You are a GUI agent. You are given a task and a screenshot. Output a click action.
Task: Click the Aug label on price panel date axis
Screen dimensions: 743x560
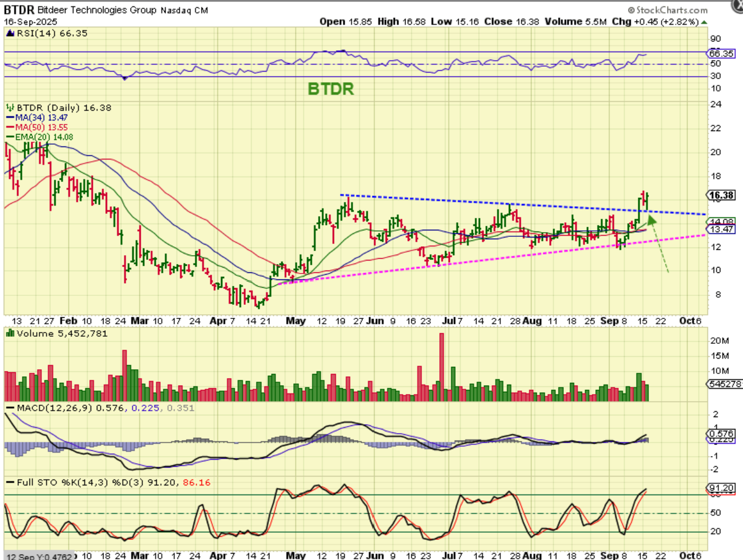[533, 321]
